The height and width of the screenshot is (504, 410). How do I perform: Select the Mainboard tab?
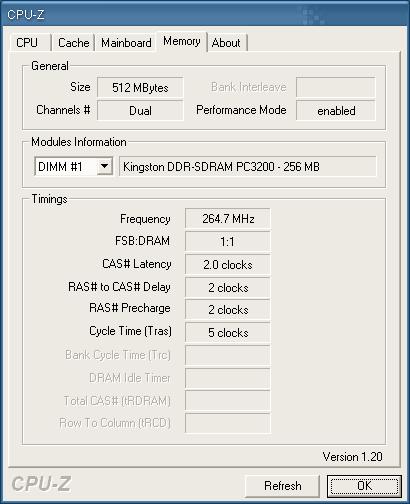tap(126, 43)
